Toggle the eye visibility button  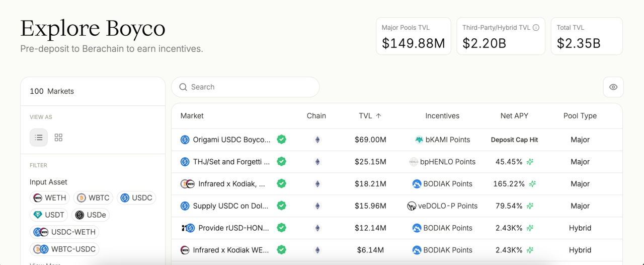point(613,87)
